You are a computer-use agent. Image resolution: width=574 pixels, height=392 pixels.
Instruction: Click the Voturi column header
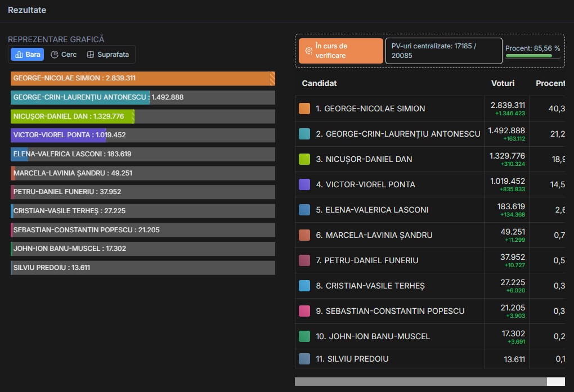tap(503, 83)
